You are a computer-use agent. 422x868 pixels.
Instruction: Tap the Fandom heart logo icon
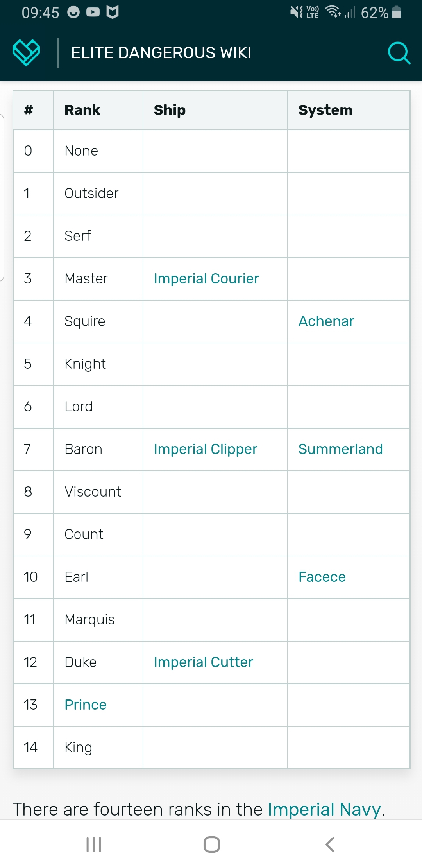click(x=26, y=52)
